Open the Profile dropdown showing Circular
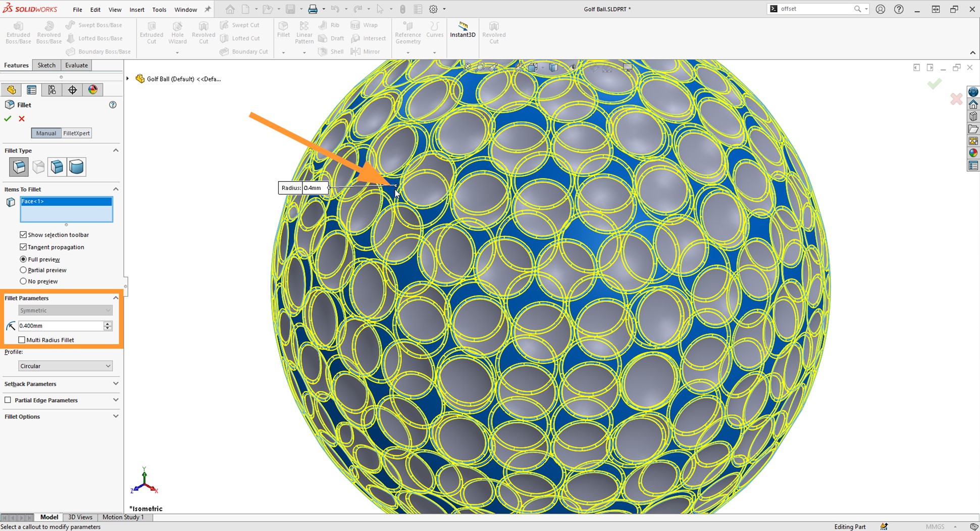 65,365
